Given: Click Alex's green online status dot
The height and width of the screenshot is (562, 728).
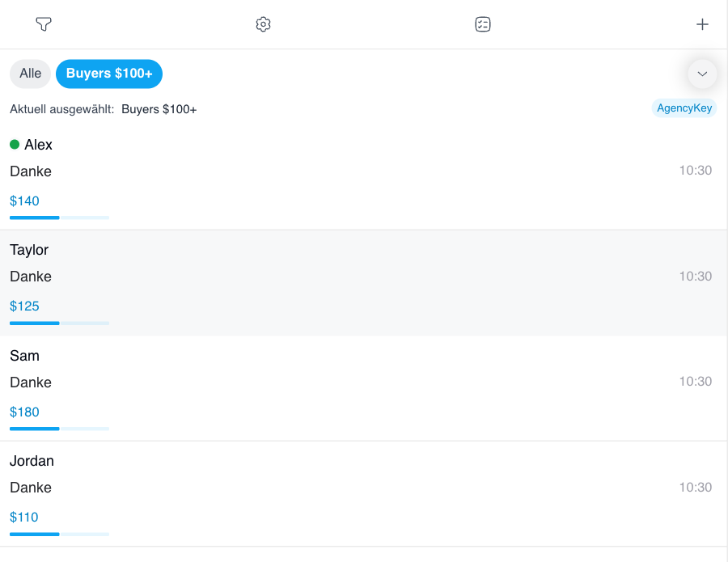Looking at the screenshot, I should [15, 144].
